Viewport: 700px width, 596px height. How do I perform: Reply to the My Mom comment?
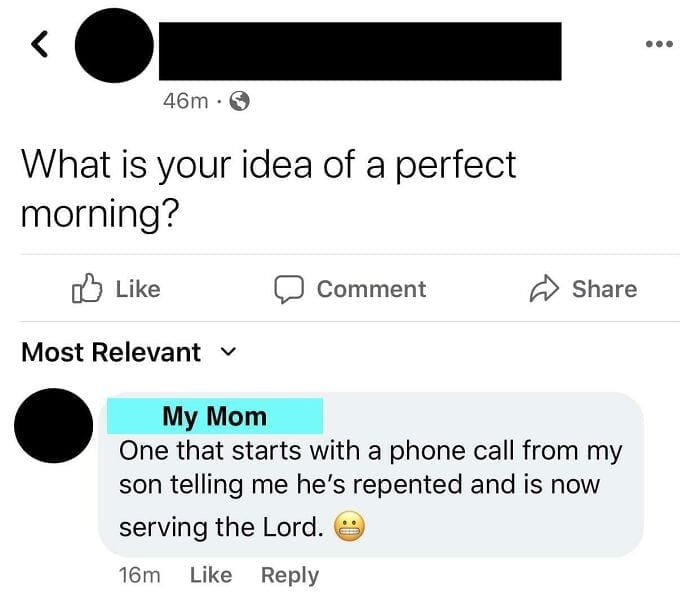click(290, 575)
